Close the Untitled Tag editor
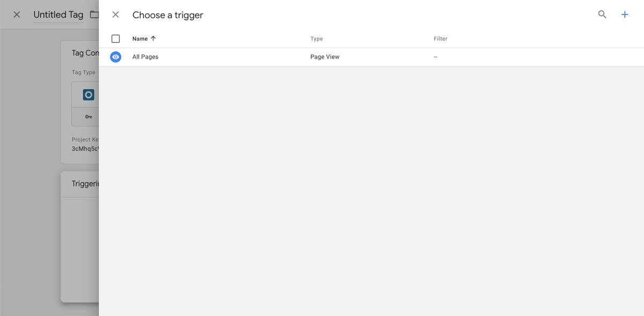 [17, 15]
